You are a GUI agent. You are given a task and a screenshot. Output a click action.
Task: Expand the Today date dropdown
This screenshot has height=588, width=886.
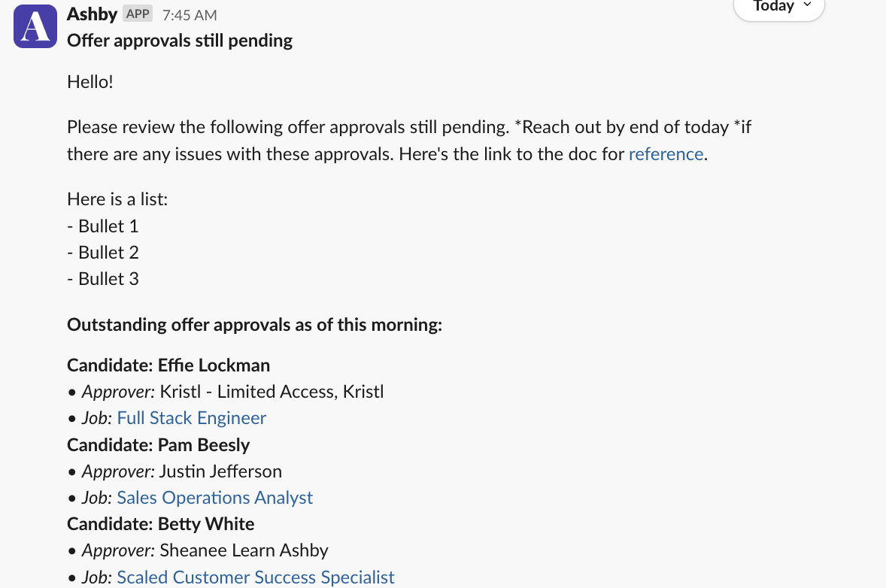[779, 7]
